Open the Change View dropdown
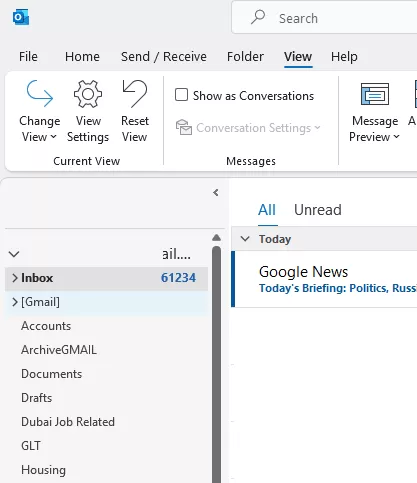This screenshot has width=417, height=483. coord(39,111)
